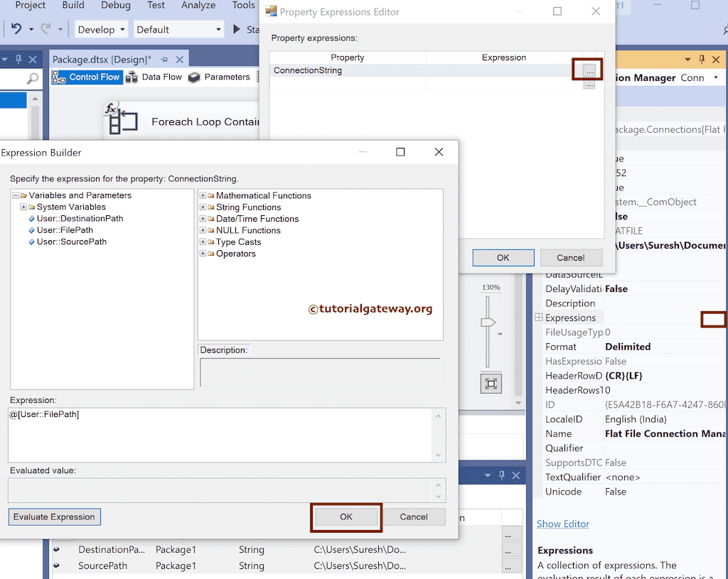Viewport: 728px width, 579px height.
Task: Open the Control Flow tab
Action: click(x=87, y=77)
